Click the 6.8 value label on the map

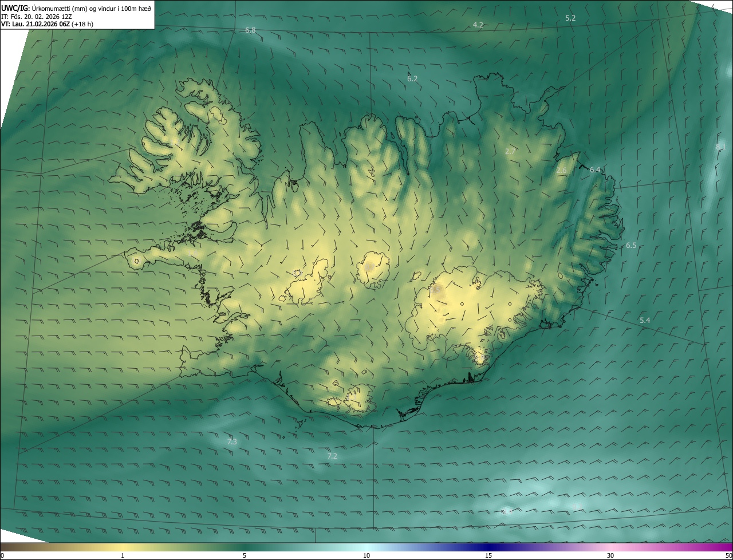[x=250, y=30]
